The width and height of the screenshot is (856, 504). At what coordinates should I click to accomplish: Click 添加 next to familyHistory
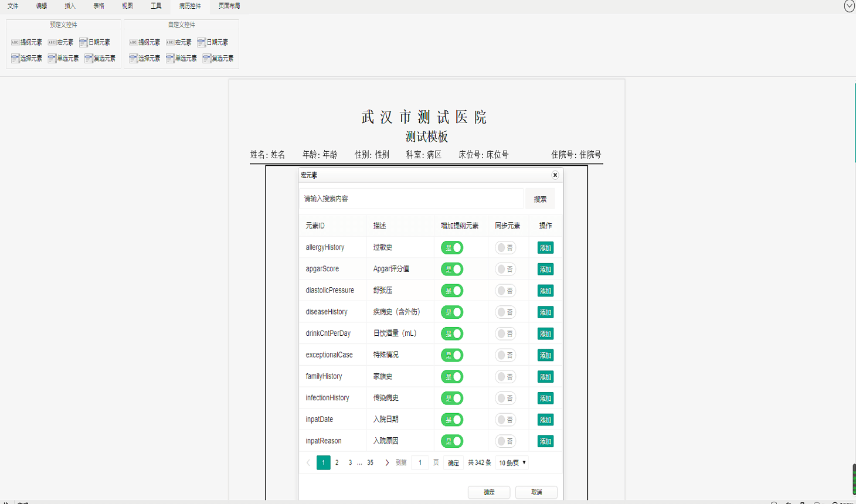point(545,376)
